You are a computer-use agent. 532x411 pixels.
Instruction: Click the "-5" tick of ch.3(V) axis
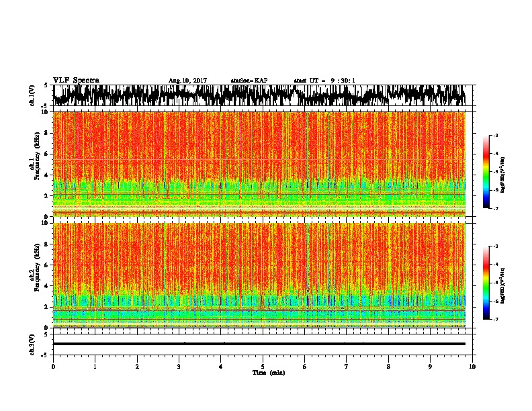tap(44, 355)
